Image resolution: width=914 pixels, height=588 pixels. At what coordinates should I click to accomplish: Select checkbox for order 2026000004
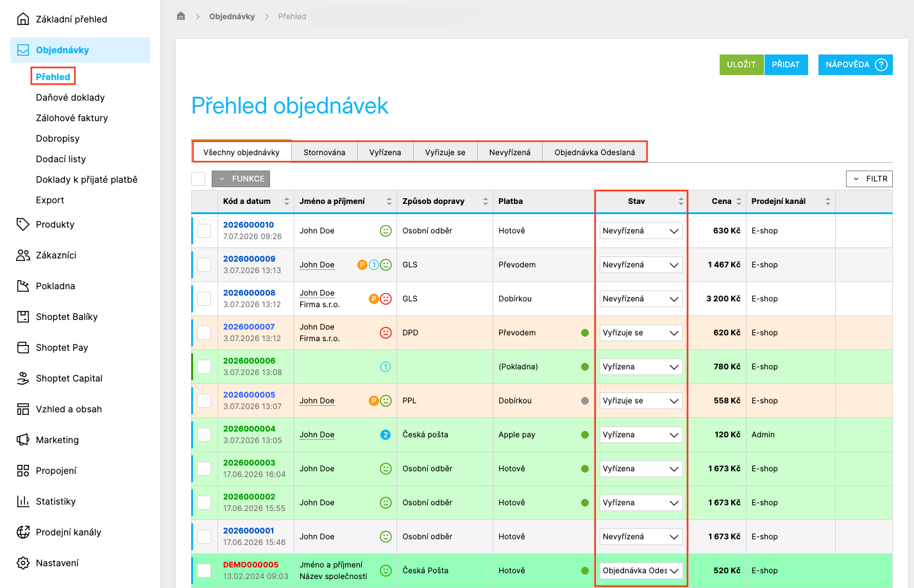204,435
